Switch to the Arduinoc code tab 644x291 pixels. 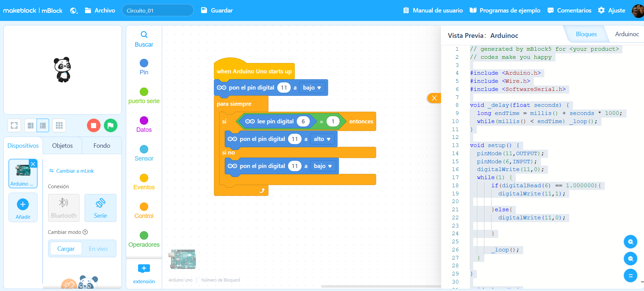[x=627, y=34]
